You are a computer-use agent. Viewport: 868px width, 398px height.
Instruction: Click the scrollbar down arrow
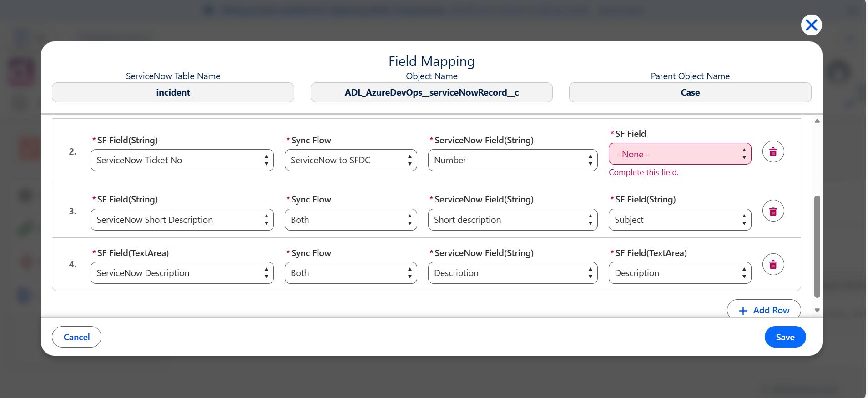817,311
